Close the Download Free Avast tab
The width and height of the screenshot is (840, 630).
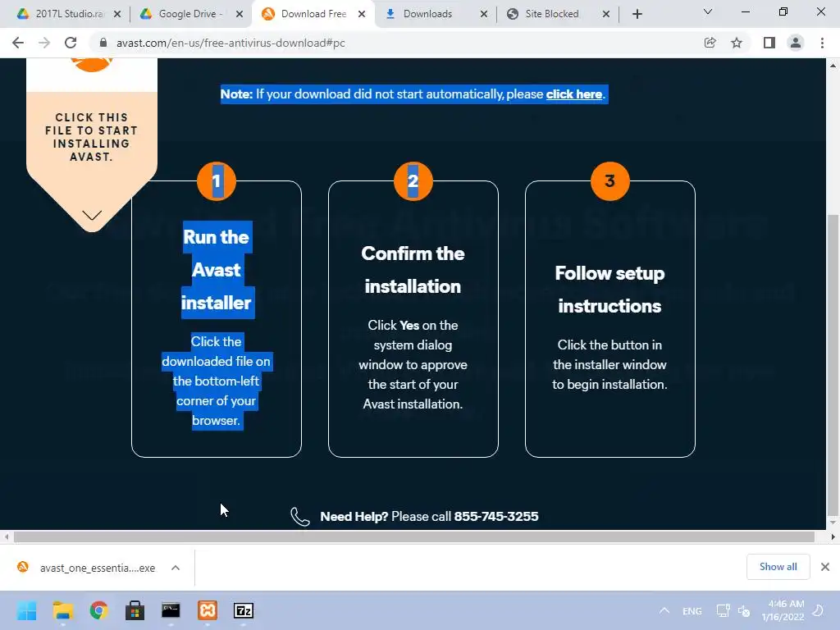[362, 14]
